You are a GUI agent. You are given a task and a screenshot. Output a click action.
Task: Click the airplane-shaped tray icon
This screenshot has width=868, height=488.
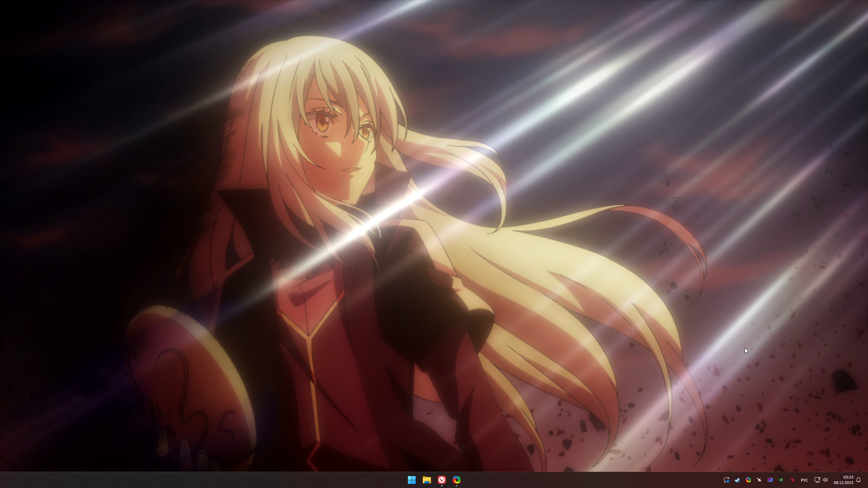pyautogui.click(x=759, y=480)
